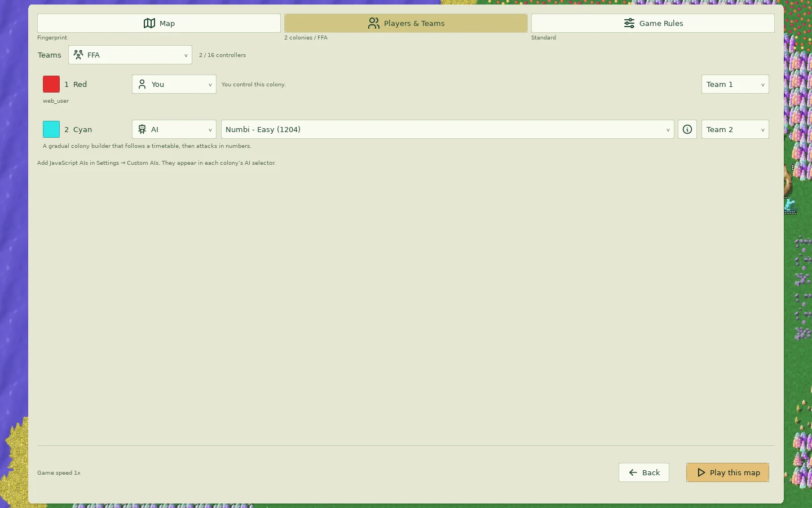Click the cyan color swatch
The height and width of the screenshot is (508, 812).
(x=51, y=129)
